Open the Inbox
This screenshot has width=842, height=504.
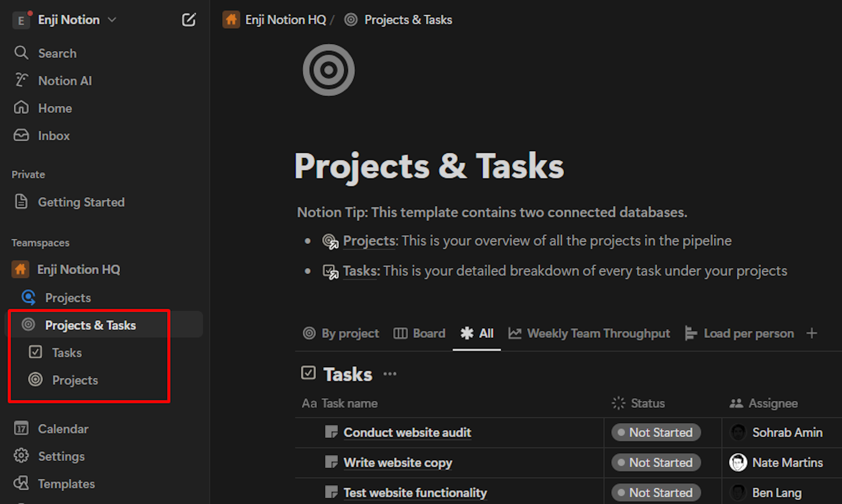point(54,136)
